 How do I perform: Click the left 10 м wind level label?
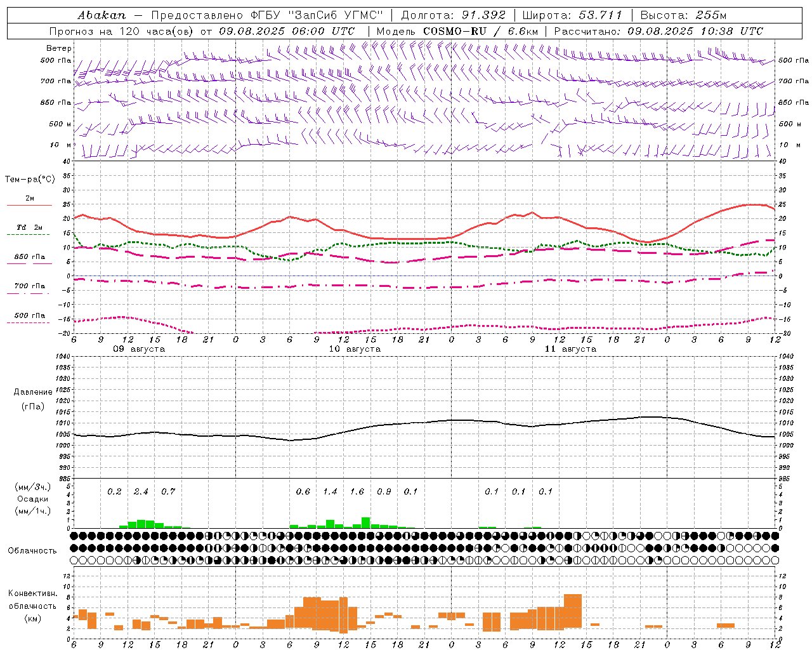(61, 145)
